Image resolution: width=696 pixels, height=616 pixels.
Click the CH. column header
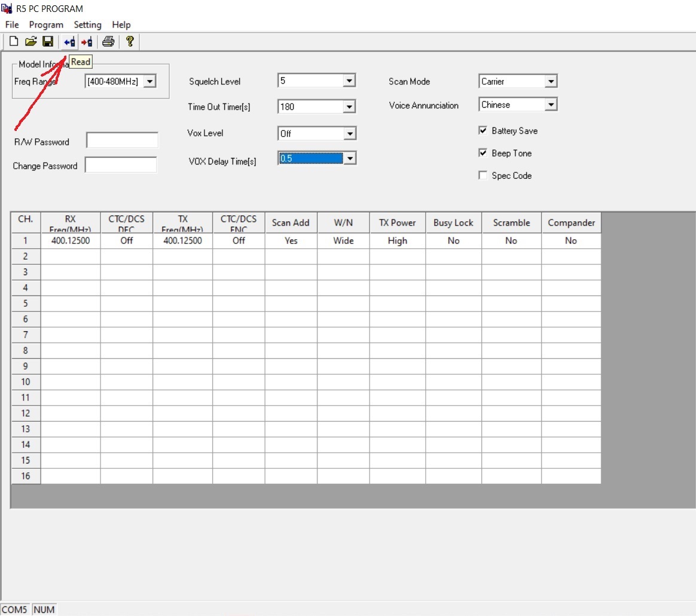[x=26, y=222]
